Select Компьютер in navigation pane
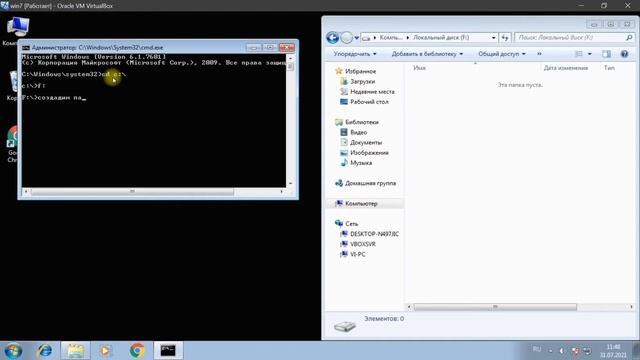The height and width of the screenshot is (360, 640). coord(361,203)
